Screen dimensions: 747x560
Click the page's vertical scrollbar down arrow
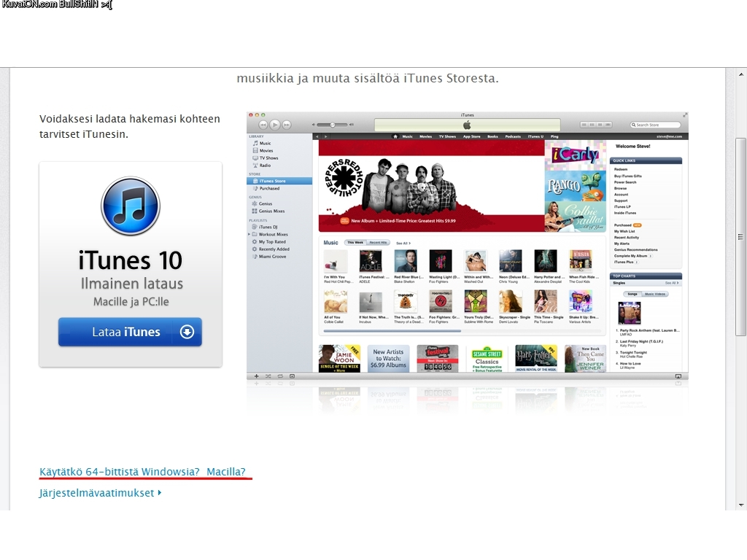(x=740, y=504)
